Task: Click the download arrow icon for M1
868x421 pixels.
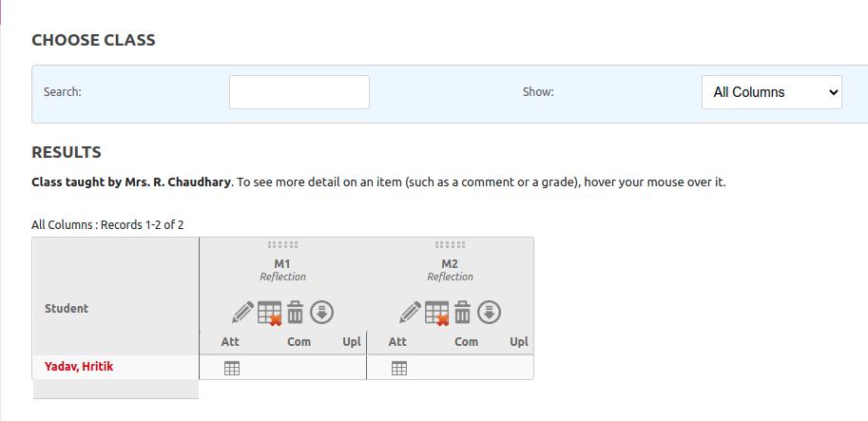Action: [321, 312]
